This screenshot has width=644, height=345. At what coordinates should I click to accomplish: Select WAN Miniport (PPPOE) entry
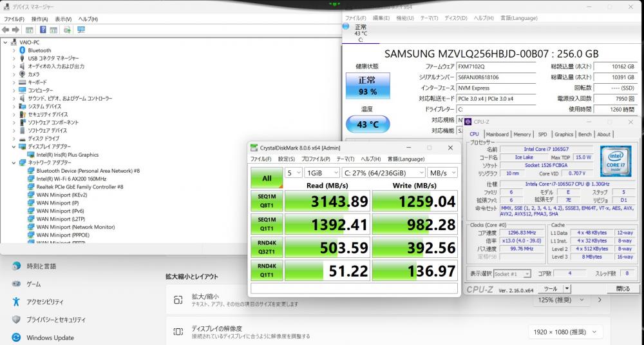(63, 235)
